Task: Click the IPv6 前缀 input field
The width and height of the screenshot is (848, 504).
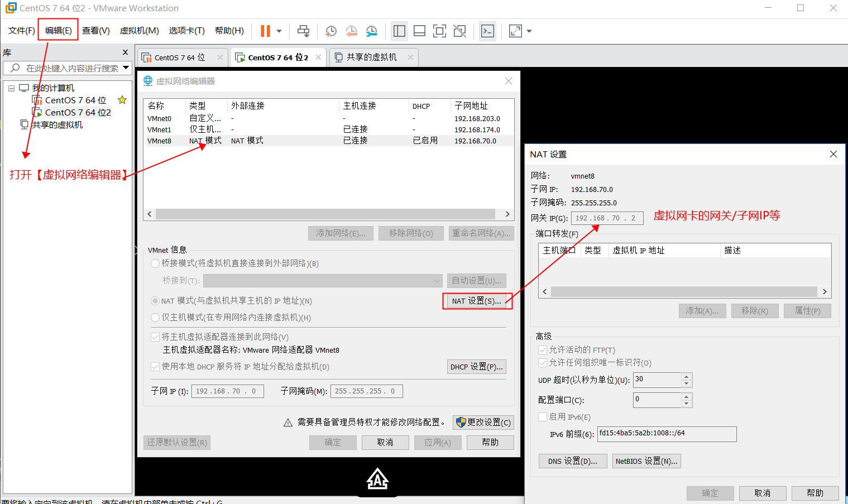Action: click(667, 434)
